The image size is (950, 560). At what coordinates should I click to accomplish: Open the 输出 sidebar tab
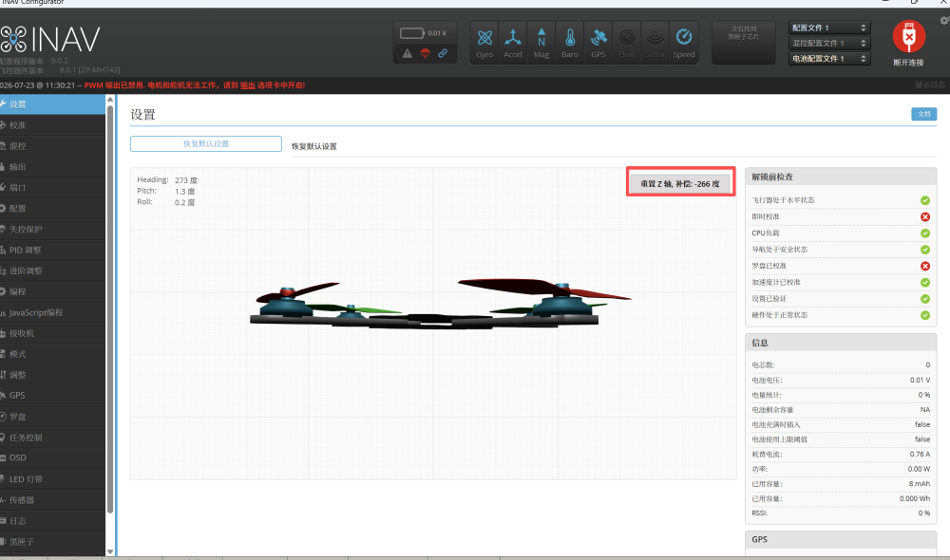(52, 166)
